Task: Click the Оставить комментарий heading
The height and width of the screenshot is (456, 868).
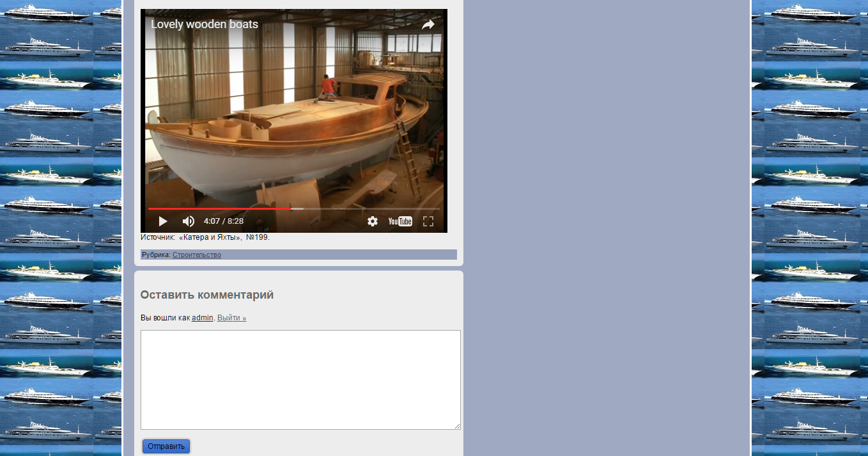Action: click(x=207, y=295)
